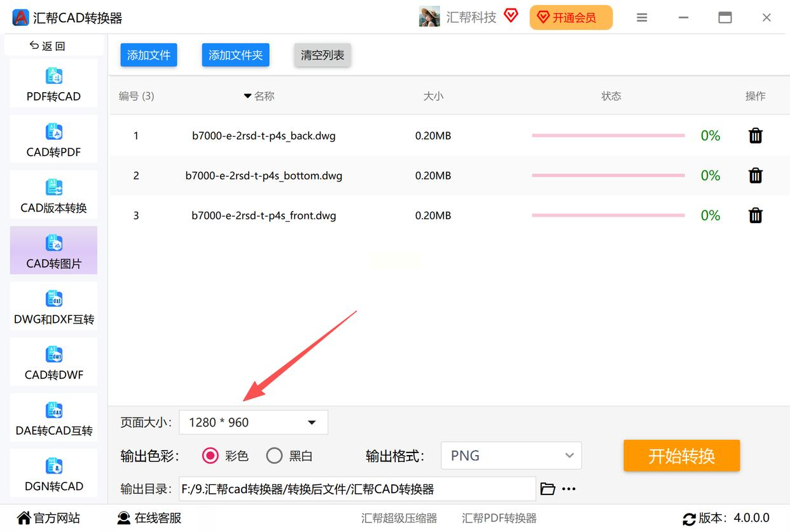790x532 pixels.
Task: Browse output folder with folder icon
Action: click(547, 489)
